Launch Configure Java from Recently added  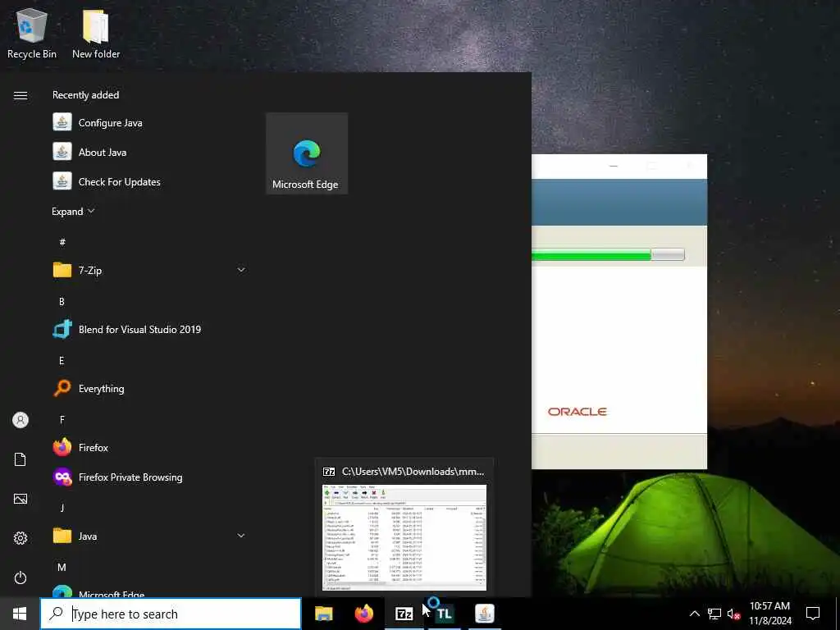click(149, 123)
